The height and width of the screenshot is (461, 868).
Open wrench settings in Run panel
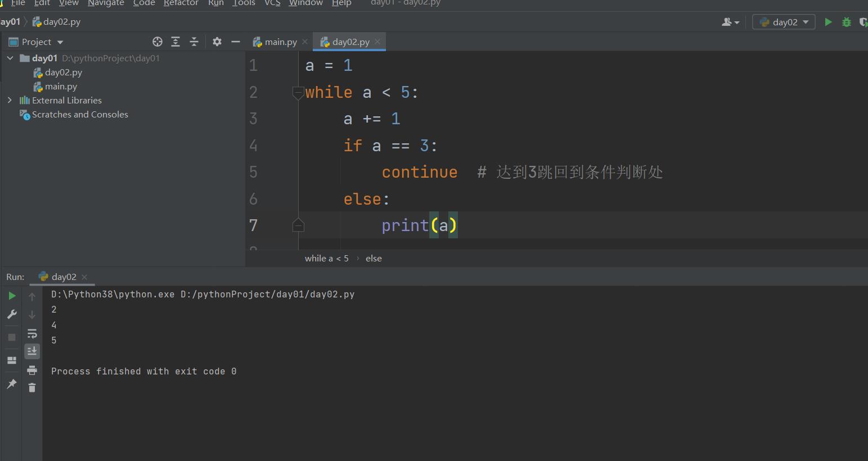click(x=12, y=314)
